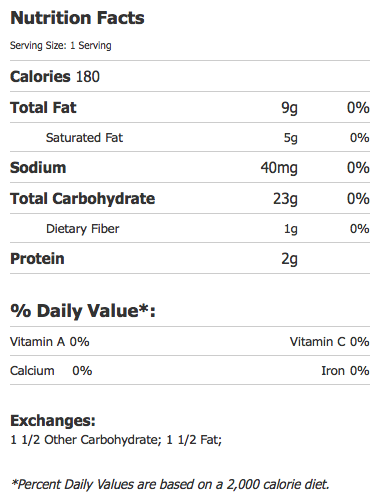Click the Dietary Fiber label

click(83, 229)
